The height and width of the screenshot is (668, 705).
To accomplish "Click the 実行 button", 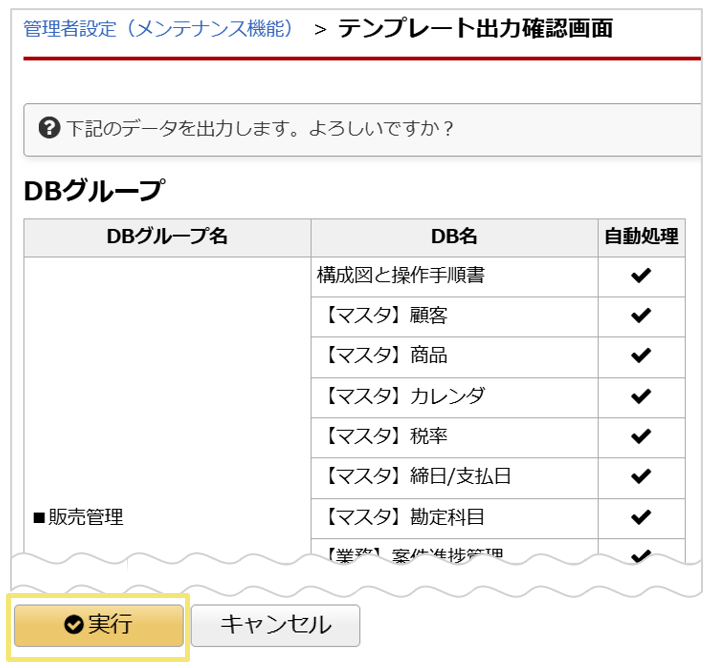I will click(x=98, y=625).
